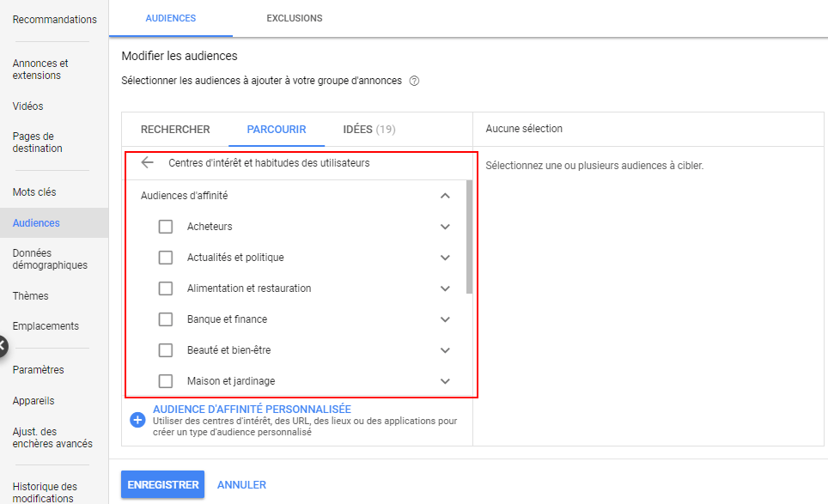
Task: Enable the Maison et jardinage checkbox
Action: 166,381
